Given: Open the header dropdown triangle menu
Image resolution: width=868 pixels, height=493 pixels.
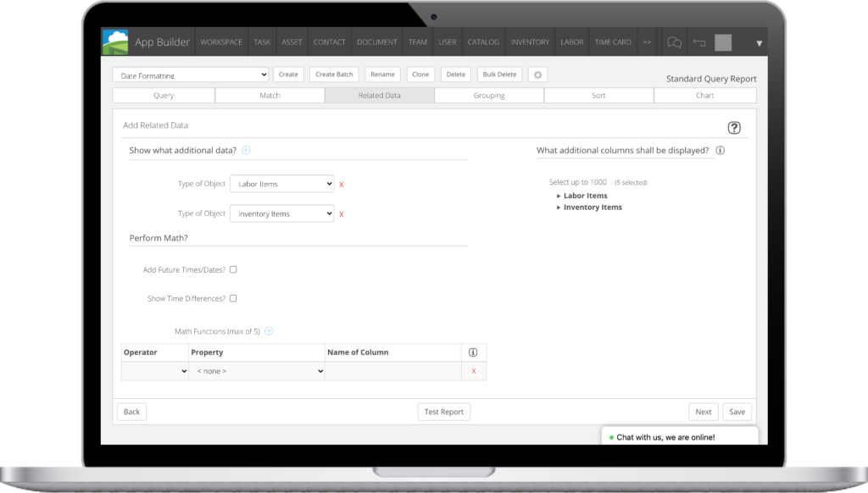Looking at the screenshot, I should pos(759,43).
